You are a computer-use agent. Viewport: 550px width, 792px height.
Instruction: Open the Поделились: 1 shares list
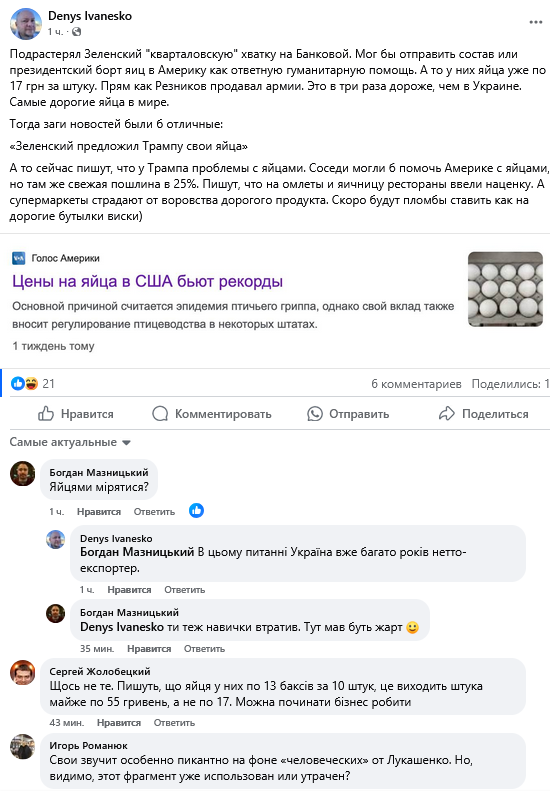pos(510,384)
